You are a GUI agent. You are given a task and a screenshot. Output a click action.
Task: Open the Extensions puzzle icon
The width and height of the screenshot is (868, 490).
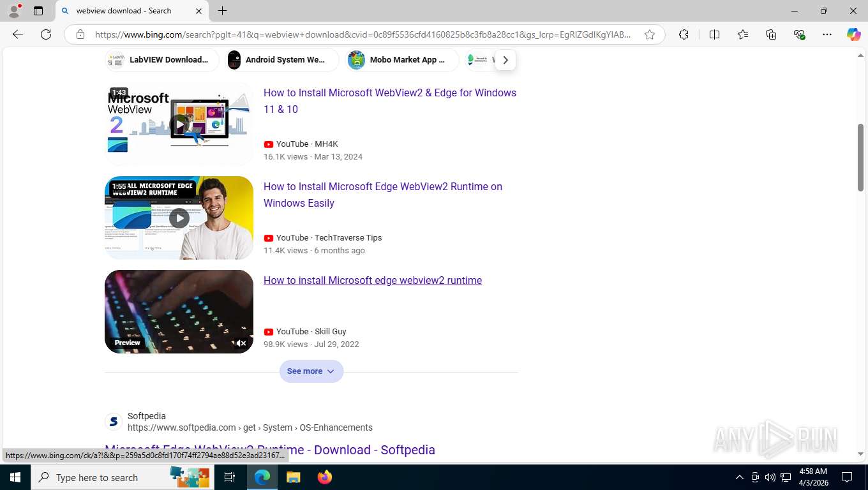point(684,34)
